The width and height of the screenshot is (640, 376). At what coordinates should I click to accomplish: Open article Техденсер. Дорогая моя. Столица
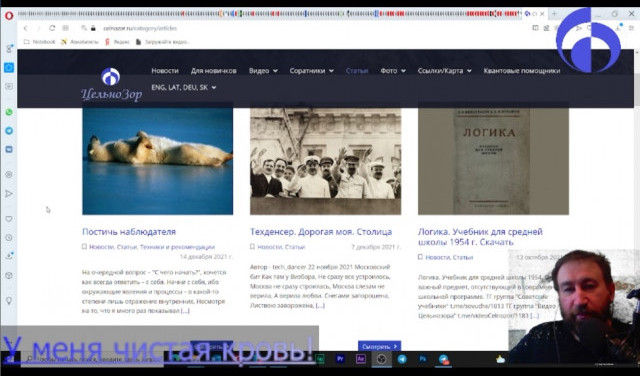(x=321, y=231)
